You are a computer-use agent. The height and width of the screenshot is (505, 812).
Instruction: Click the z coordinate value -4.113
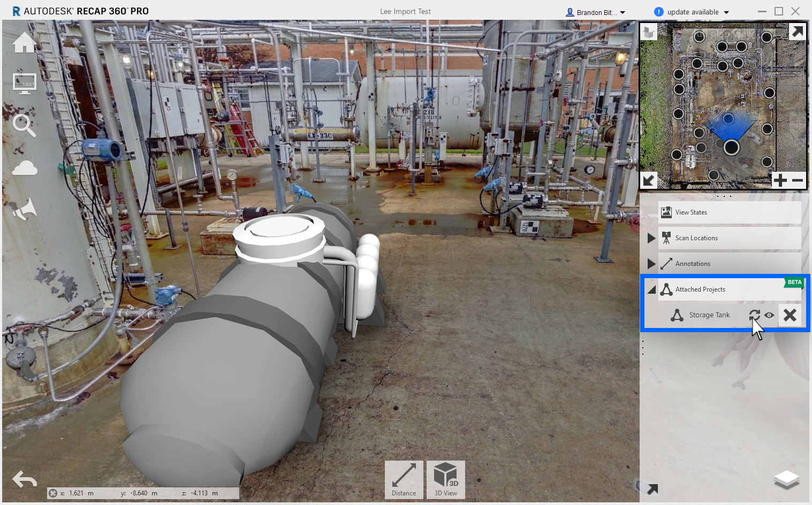[199, 493]
